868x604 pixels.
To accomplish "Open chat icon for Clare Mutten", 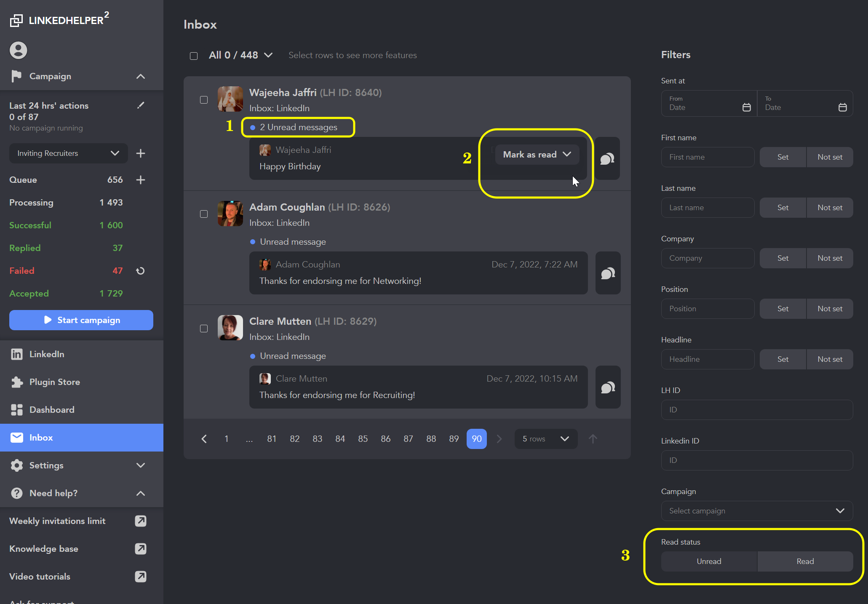I will point(608,388).
